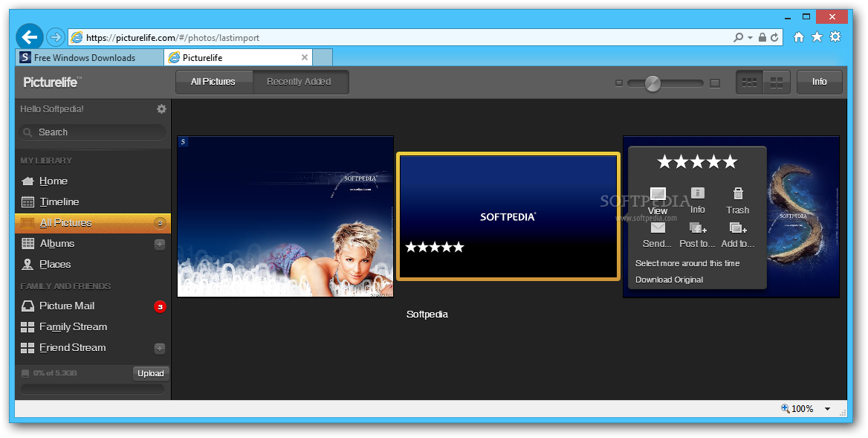Click the All Pictures count badge
The image size is (868, 438).
[x=160, y=223]
